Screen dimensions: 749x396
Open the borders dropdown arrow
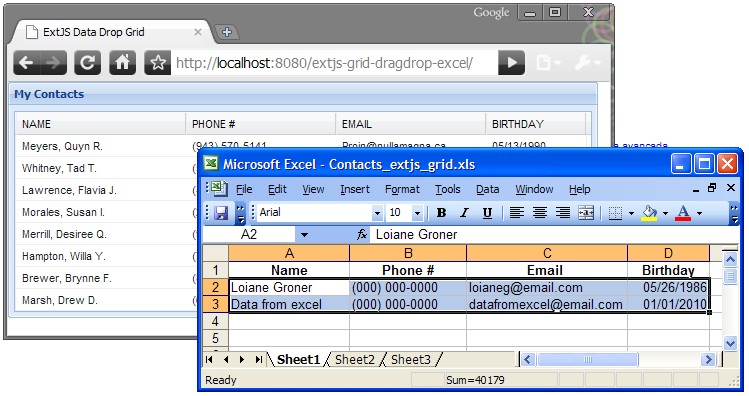click(x=631, y=213)
